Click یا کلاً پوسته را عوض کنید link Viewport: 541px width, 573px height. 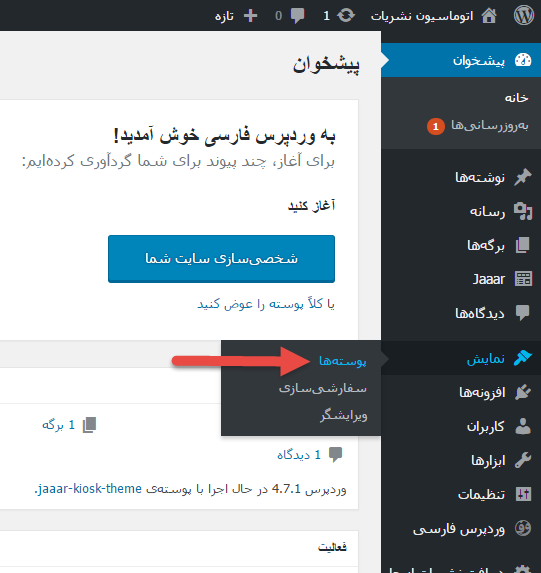click(x=266, y=304)
